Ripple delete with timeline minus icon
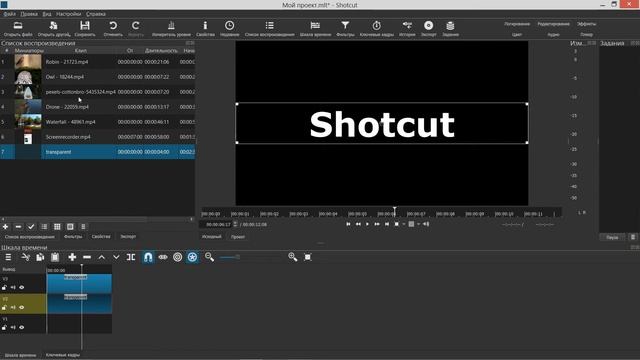Image resolution: width=640 pixels, height=360 pixels. 87,257
